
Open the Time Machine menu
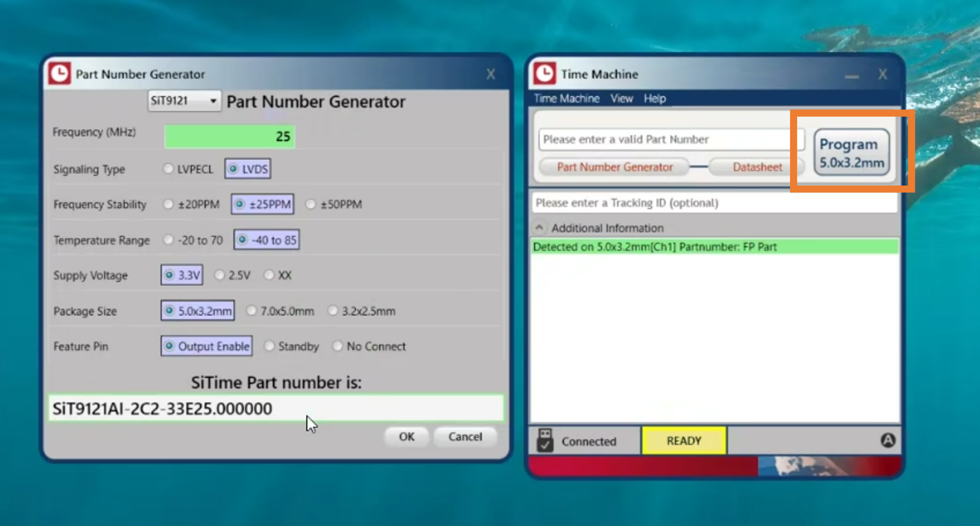click(566, 98)
